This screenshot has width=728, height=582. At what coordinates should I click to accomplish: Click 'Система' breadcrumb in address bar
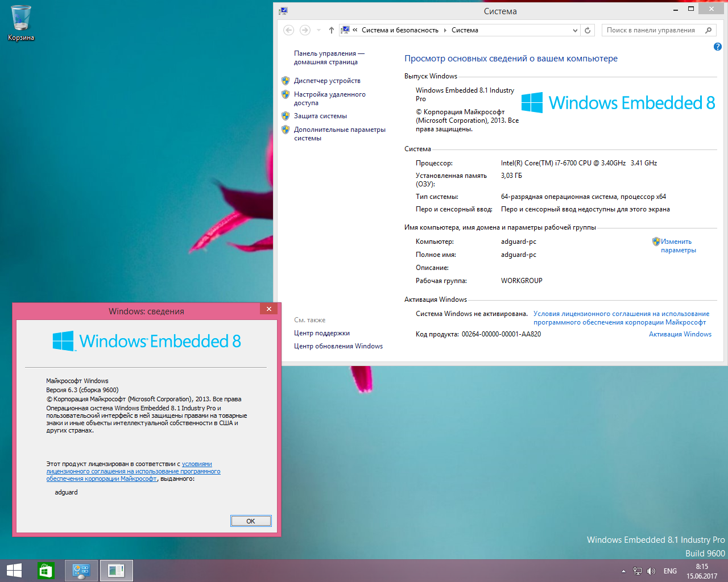[x=465, y=30]
